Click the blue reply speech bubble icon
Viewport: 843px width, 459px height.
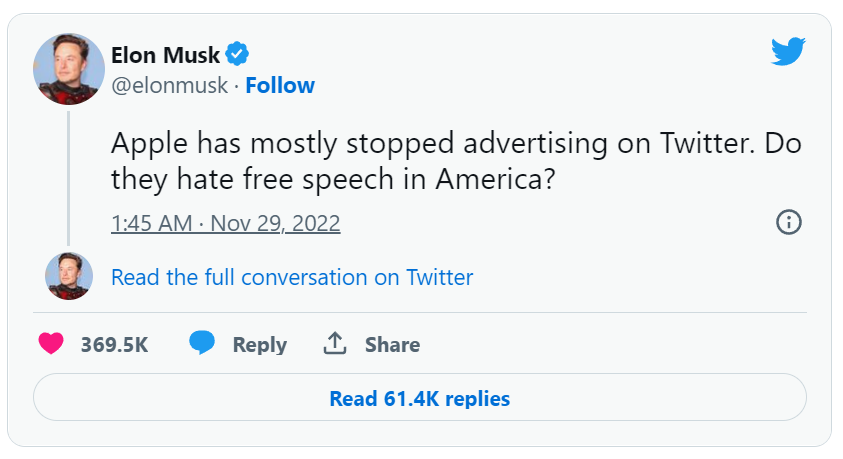point(202,344)
